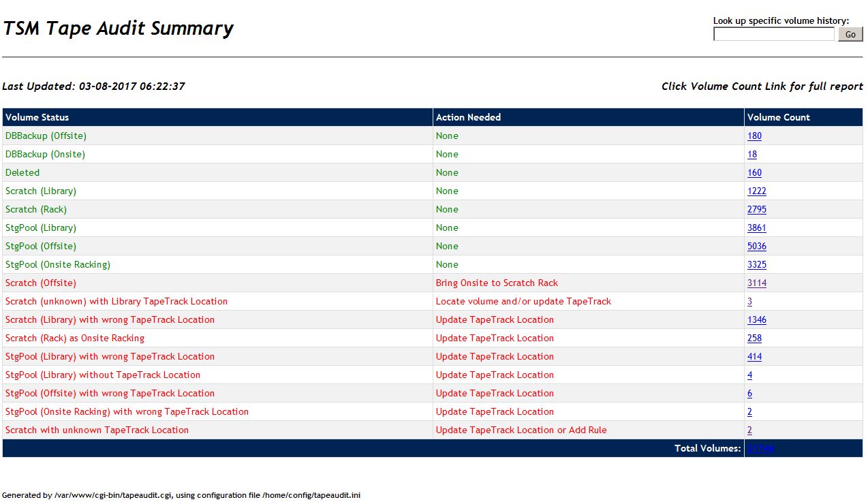Open the 180 volume count link

(754, 136)
